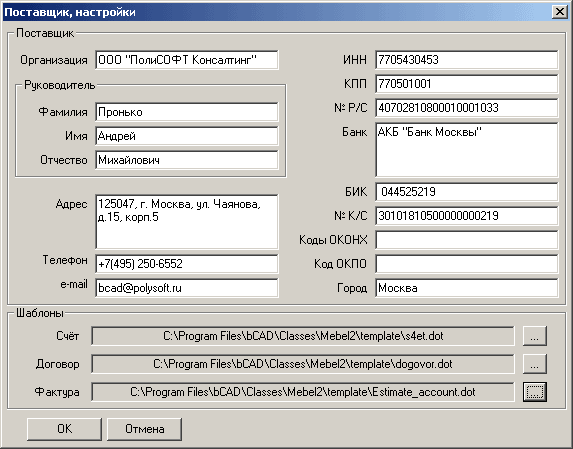The height and width of the screenshot is (449, 573).
Task: Select the ИНН number field
Action: (467, 60)
